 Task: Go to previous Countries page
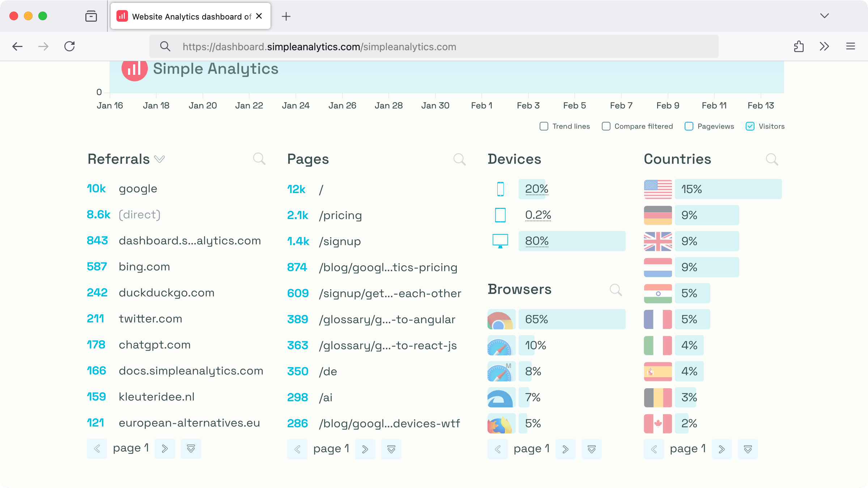(654, 449)
